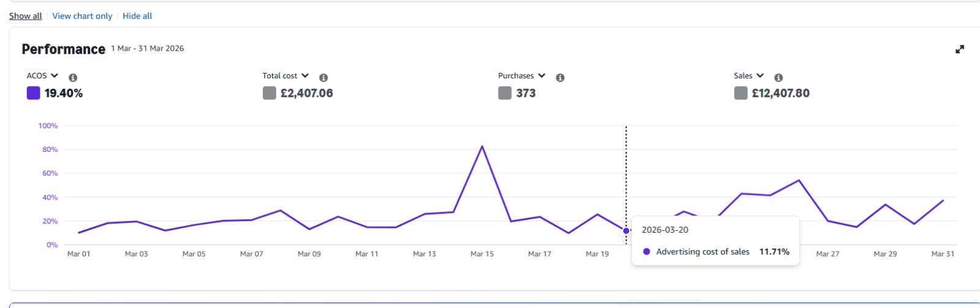Click the Show all link
The image size is (980, 308).
point(26,16)
